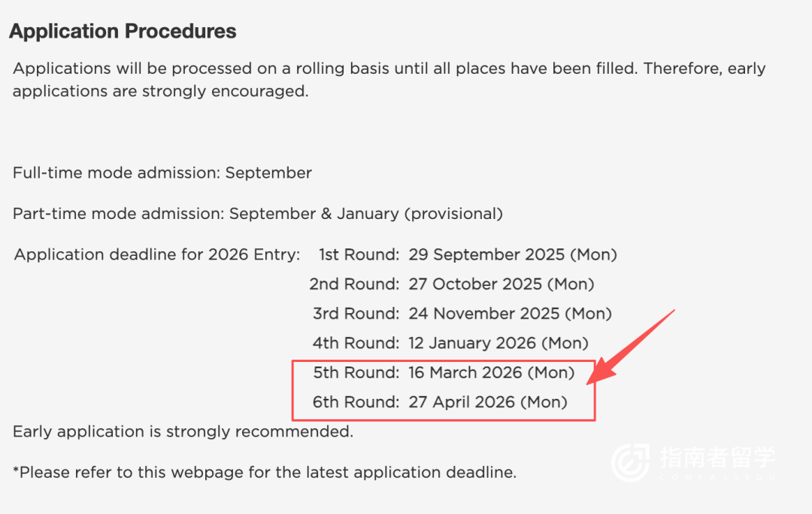Click the 6th Round 27 April 2026 deadline

pyautogui.click(x=440, y=403)
